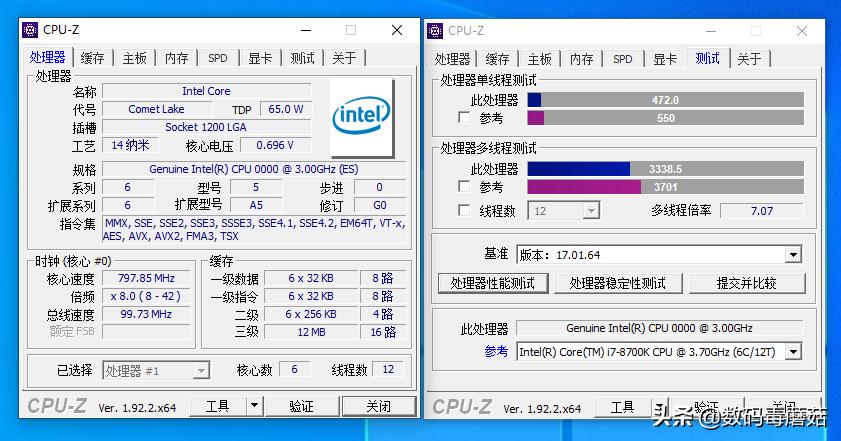This screenshot has height=441, width=841.
Task: Click CPU-Z app icon in right window title
Action: pyautogui.click(x=435, y=31)
